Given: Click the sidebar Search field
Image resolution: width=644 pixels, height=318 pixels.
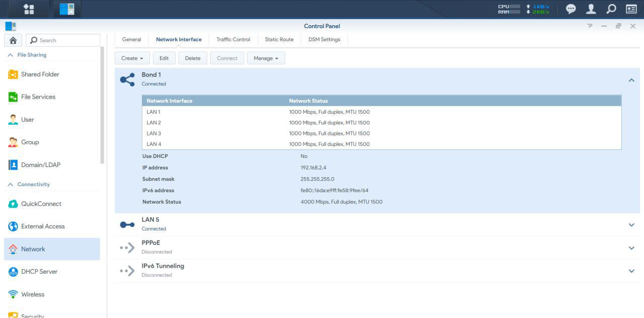Looking at the screenshot, I should tap(63, 40).
